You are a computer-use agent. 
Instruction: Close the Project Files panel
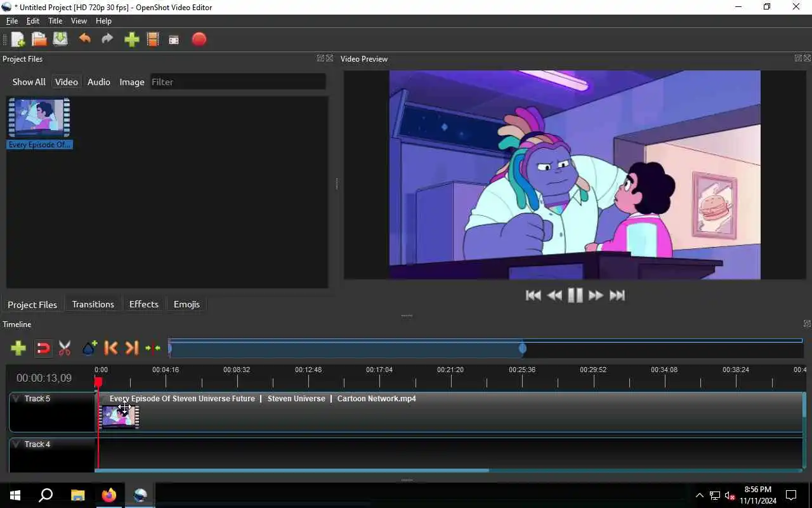(x=329, y=58)
